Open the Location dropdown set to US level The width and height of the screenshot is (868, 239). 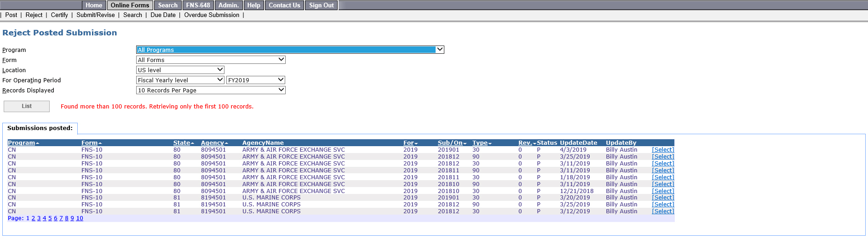tap(180, 70)
